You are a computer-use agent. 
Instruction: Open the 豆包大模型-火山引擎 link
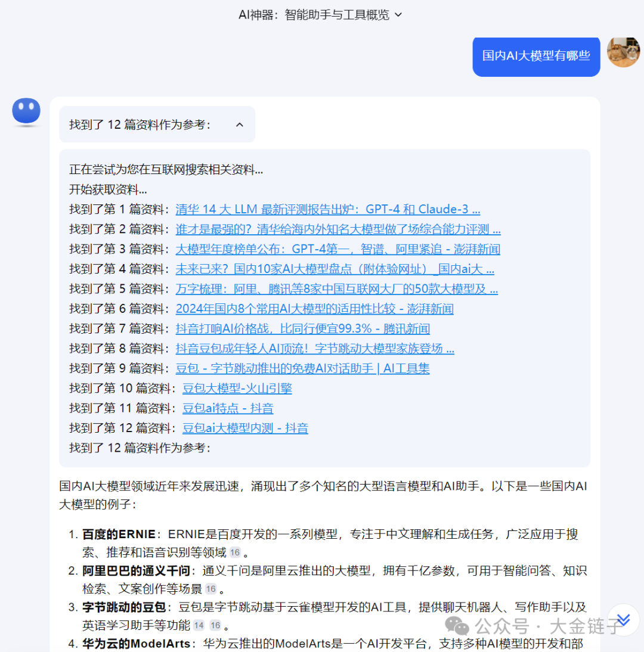(237, 388)
